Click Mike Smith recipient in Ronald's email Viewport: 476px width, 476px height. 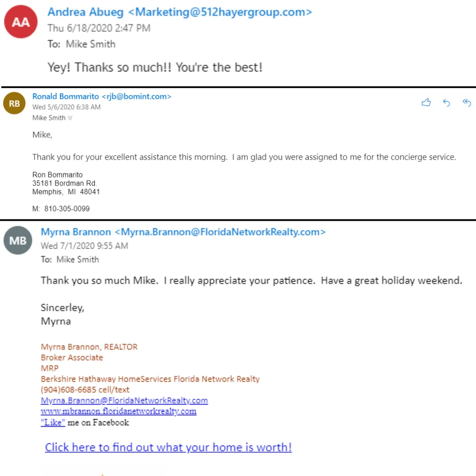49,118
